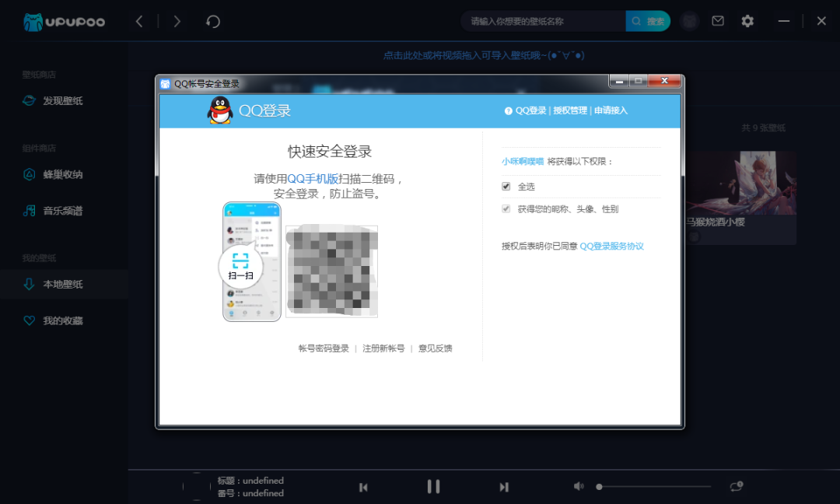Click the back navigation arrow

click(x=139, y=21)
